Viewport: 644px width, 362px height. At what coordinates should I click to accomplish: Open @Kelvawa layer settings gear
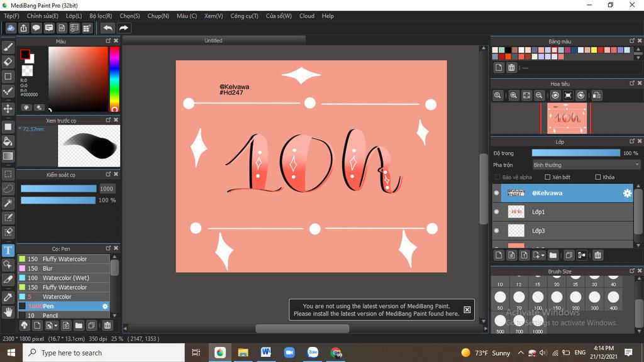pos(627,193)
